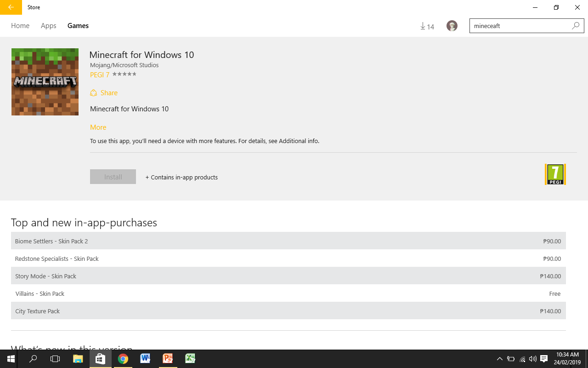Screen dimensions: 588x368
Task: Click the search magnifier icon
Action: (576, 26)
